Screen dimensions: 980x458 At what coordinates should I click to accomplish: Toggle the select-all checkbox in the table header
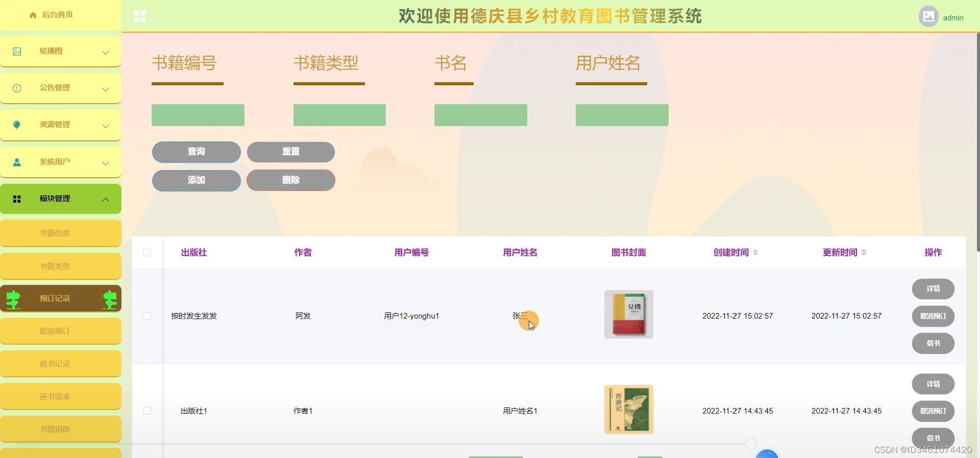click(x=148, y=253)
